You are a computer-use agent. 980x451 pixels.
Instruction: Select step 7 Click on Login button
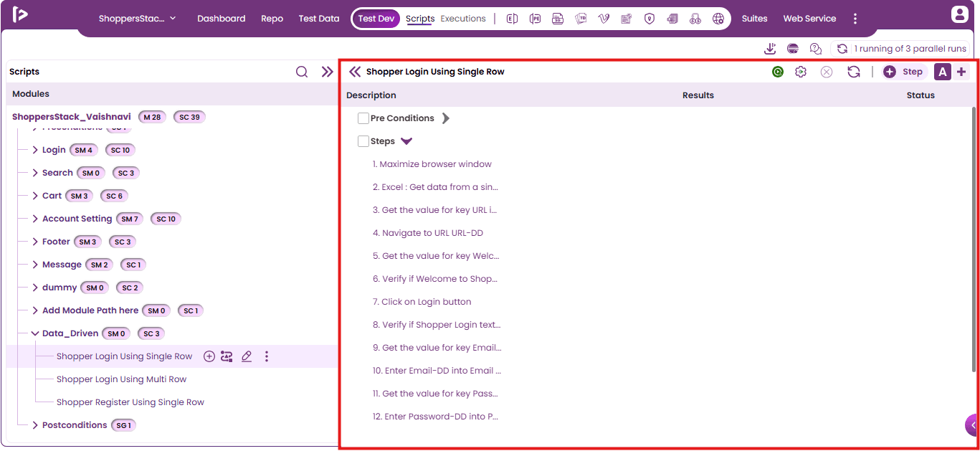pyautogui.click(x=422, y=302)
